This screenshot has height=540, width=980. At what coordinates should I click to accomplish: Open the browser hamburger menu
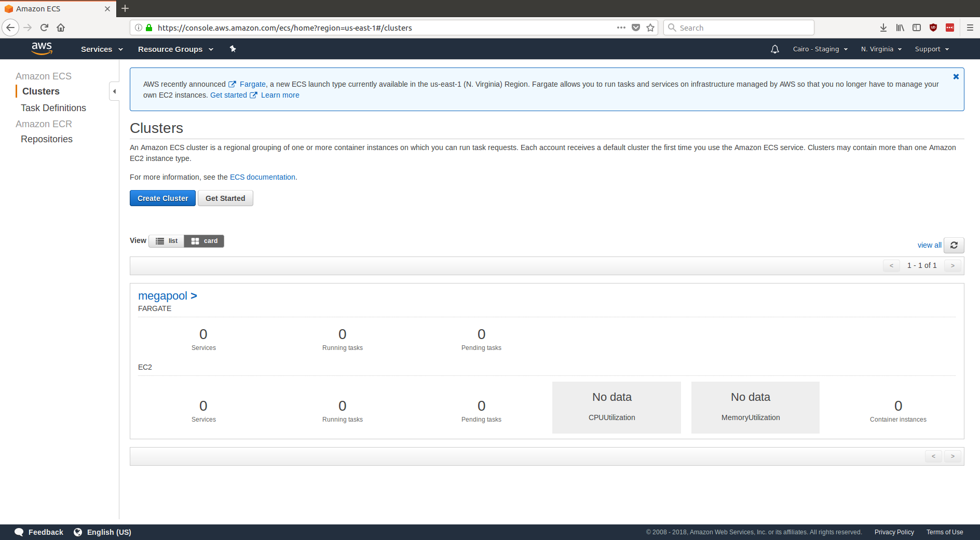pos(970,28)
